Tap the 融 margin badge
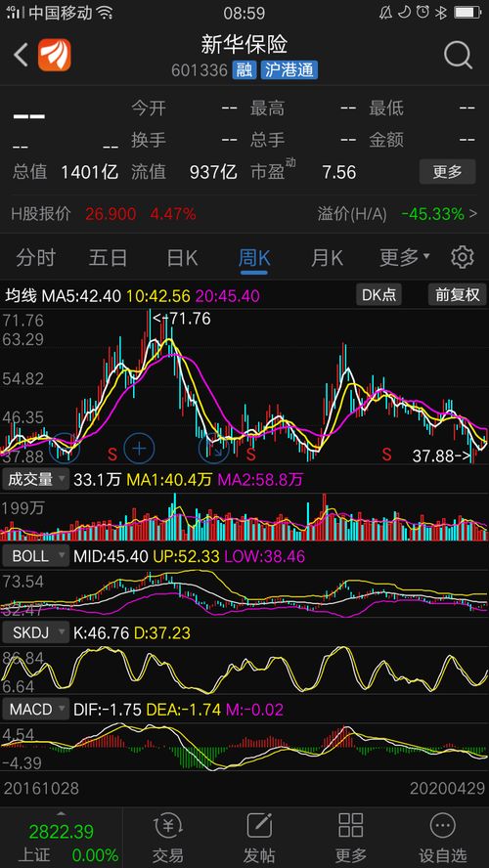 (244, 70)
